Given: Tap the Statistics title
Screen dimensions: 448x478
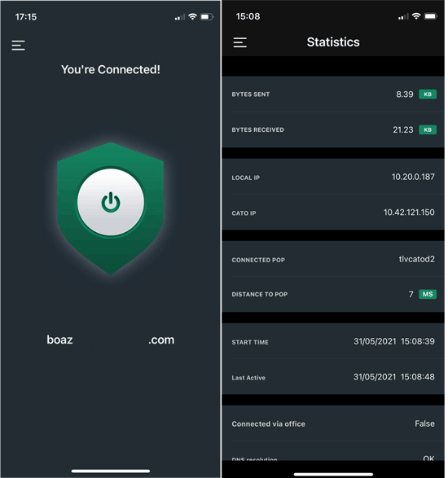Looking at the screenshot, I should pos(333,42).
